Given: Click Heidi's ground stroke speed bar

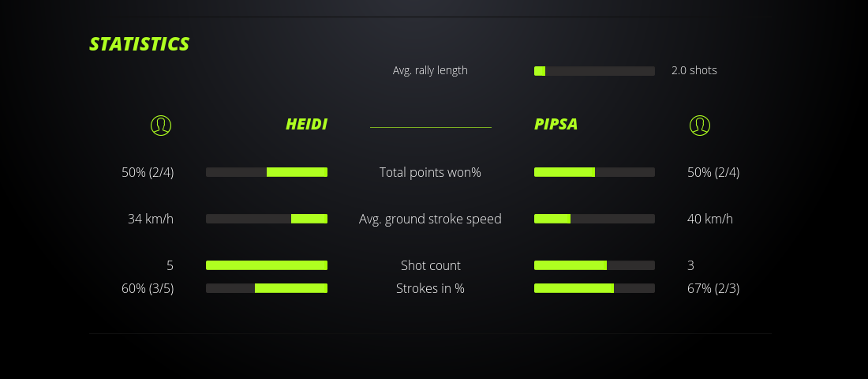Looking at the screenshot, I should click(267, 219).
